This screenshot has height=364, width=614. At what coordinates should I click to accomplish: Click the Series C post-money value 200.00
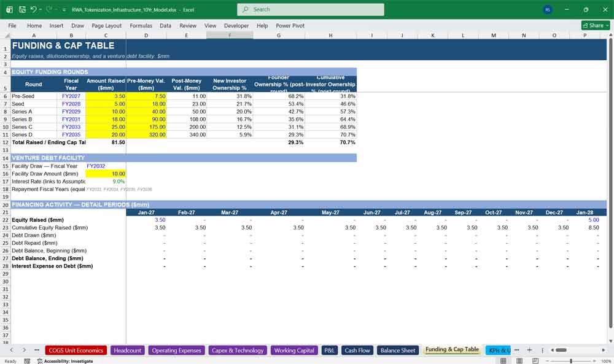(x=187, y=127)
